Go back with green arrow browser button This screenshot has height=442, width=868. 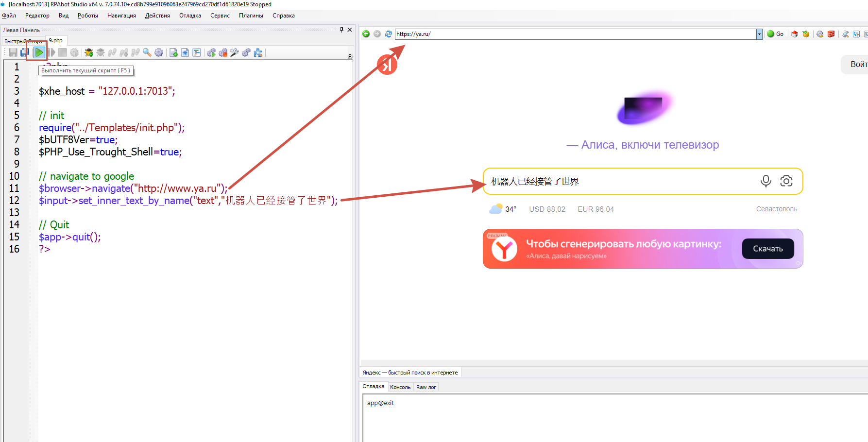(366, 34)
